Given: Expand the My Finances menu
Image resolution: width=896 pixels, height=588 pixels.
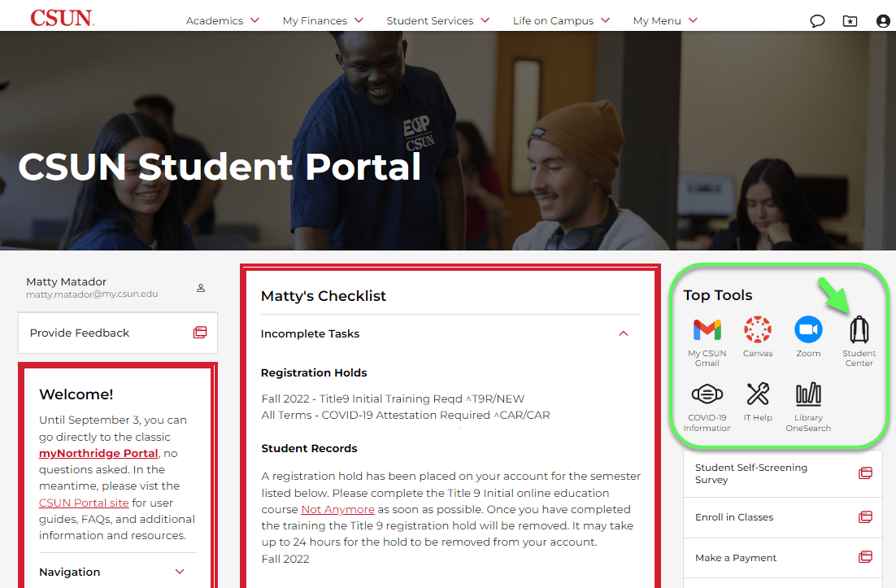Looking at the screenshot, I should [323, 20].
